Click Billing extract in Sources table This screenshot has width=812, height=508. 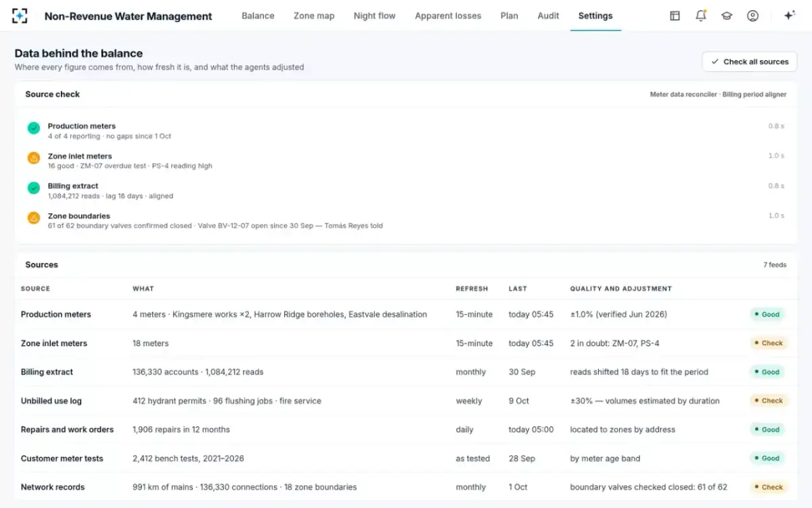[x=47, y=372]
